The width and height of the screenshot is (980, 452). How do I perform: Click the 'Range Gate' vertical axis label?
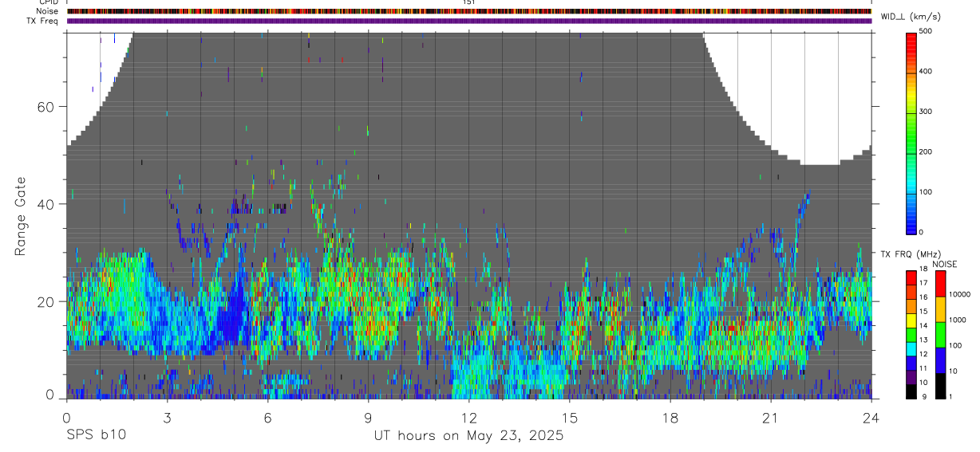(22, 214)
